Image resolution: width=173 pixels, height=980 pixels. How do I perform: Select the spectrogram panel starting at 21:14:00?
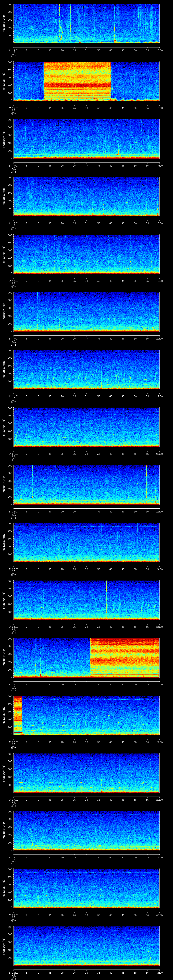[87, 24]
